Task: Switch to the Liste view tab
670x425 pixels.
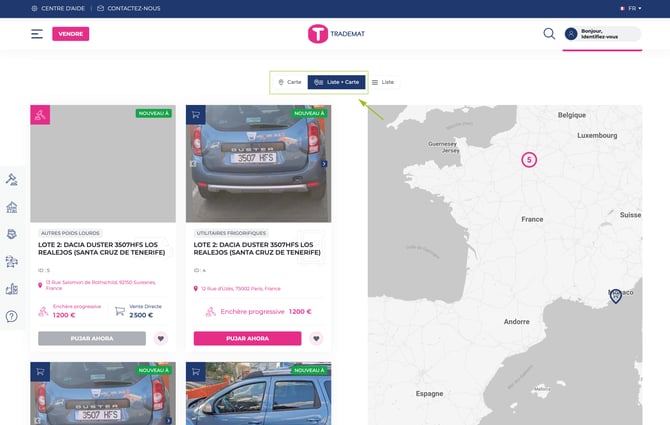Action: (383, 82)
